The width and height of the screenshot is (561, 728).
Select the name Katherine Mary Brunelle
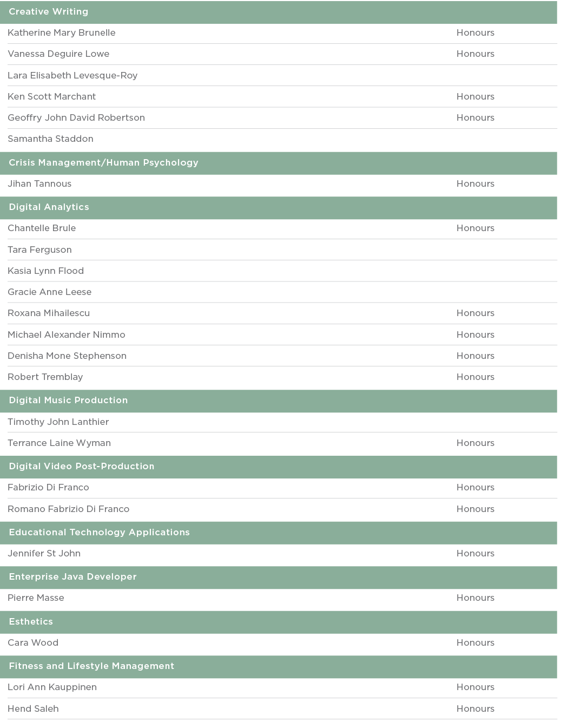tap(61, 33)
